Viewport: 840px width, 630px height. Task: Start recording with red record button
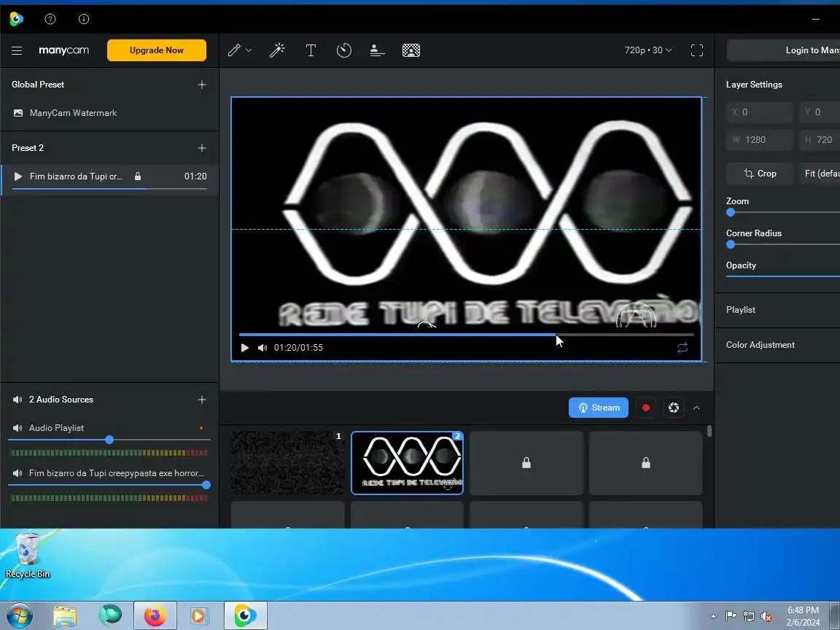pyautogui.click(x=646, y=408)
